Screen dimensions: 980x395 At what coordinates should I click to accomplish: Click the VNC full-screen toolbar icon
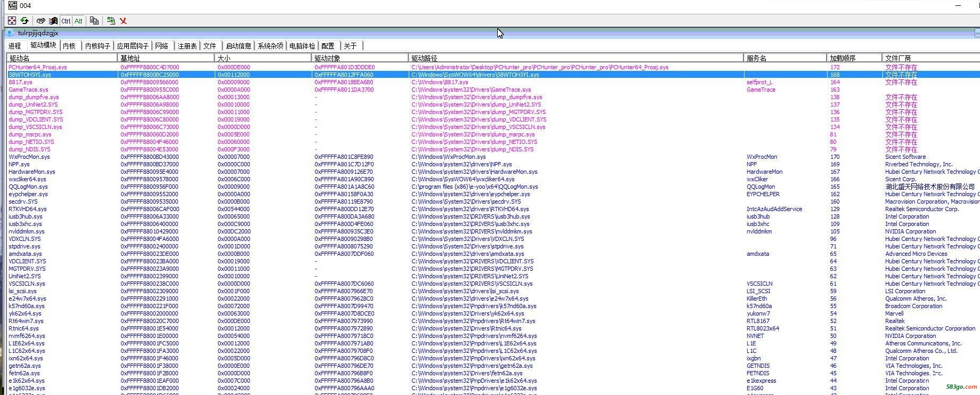click(x=12, y=21)
